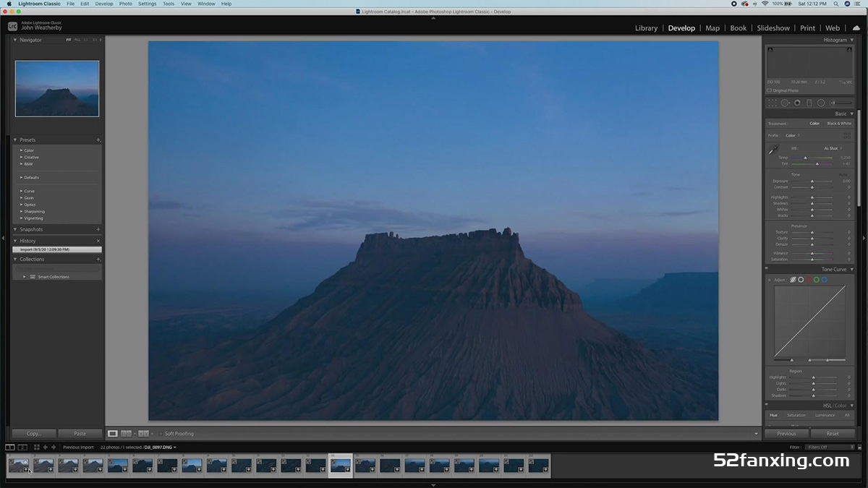Image resolution: width=868 pixels, height=488 pixels.
Task: Open the Develop menu
Action: coord(104,4)
